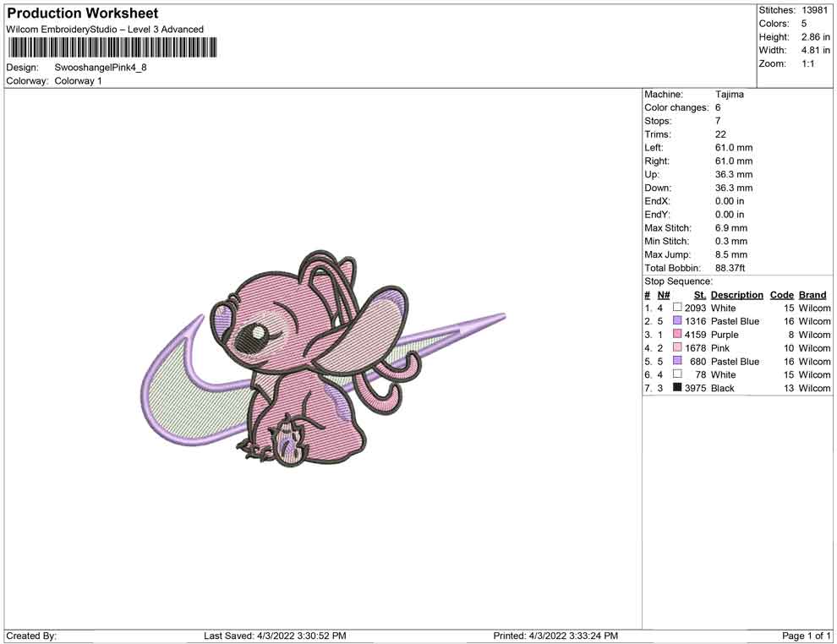Click the Max Jump value '8.5 mm'
The image size is (837, 644).
731,254
